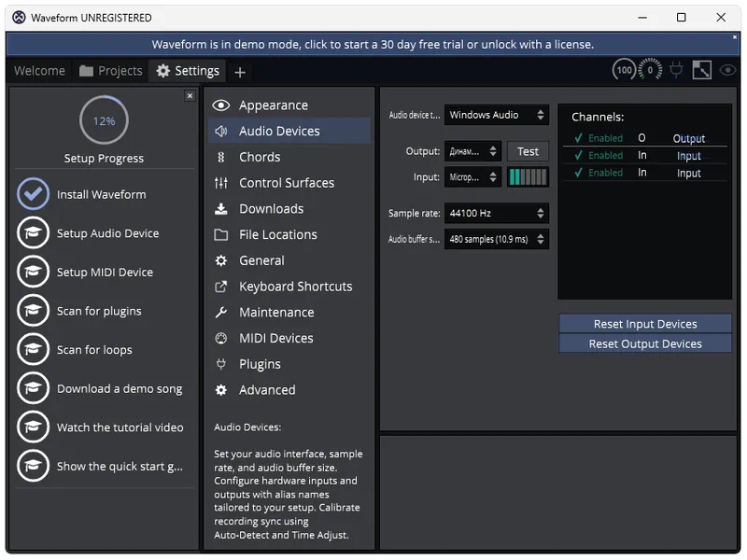The width and height of the screenshot is (747, 560).
Task: Close the Setup Progress panel
Action: (190, 96)
